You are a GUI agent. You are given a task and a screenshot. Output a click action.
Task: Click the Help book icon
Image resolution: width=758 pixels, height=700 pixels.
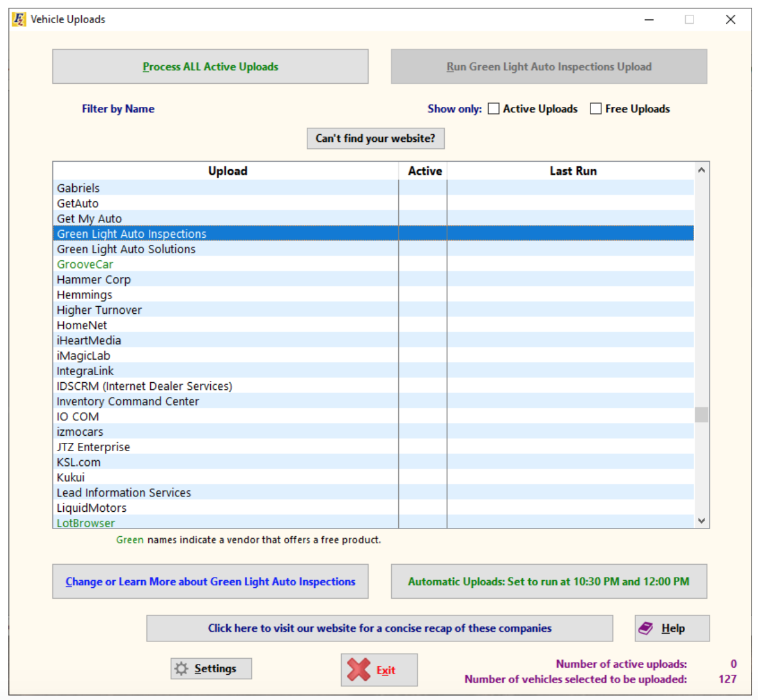(646, 628)
